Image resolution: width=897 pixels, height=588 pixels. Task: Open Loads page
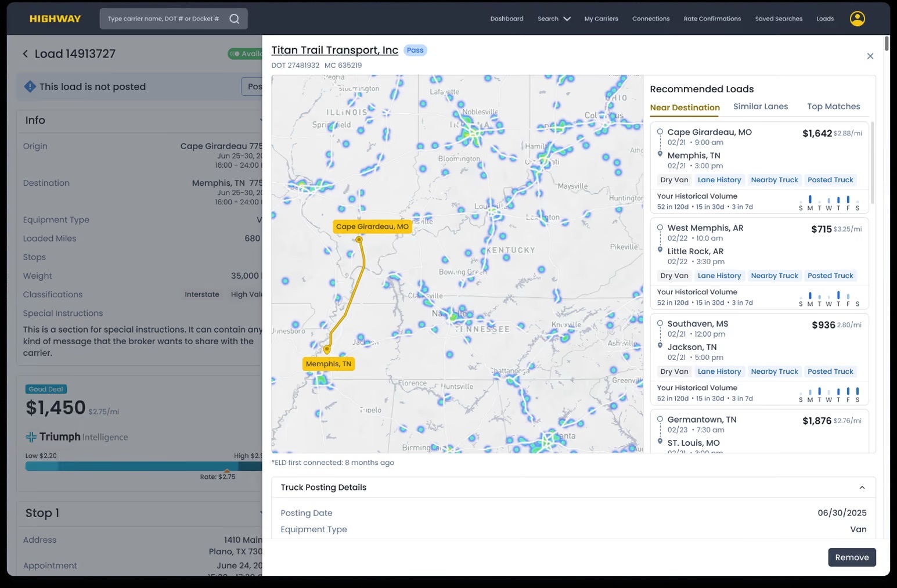click(825, 19)
